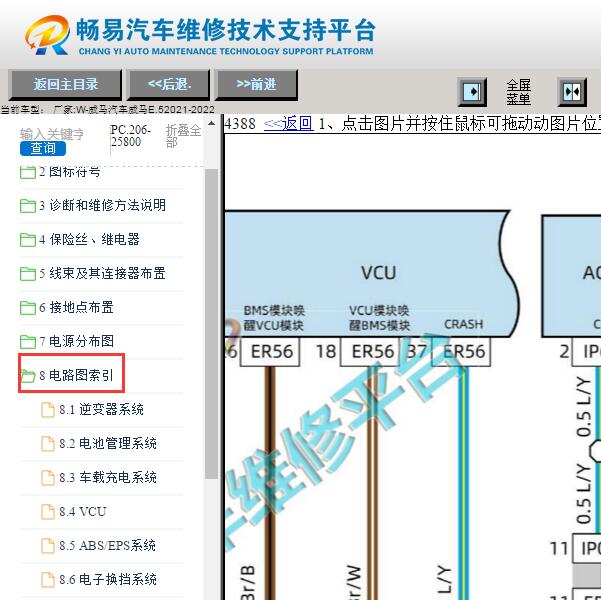This screenshot has width=601, height=600.
Task: Open 8.5 ABS/EPS系统 diagram
Action: click(107, 546)
